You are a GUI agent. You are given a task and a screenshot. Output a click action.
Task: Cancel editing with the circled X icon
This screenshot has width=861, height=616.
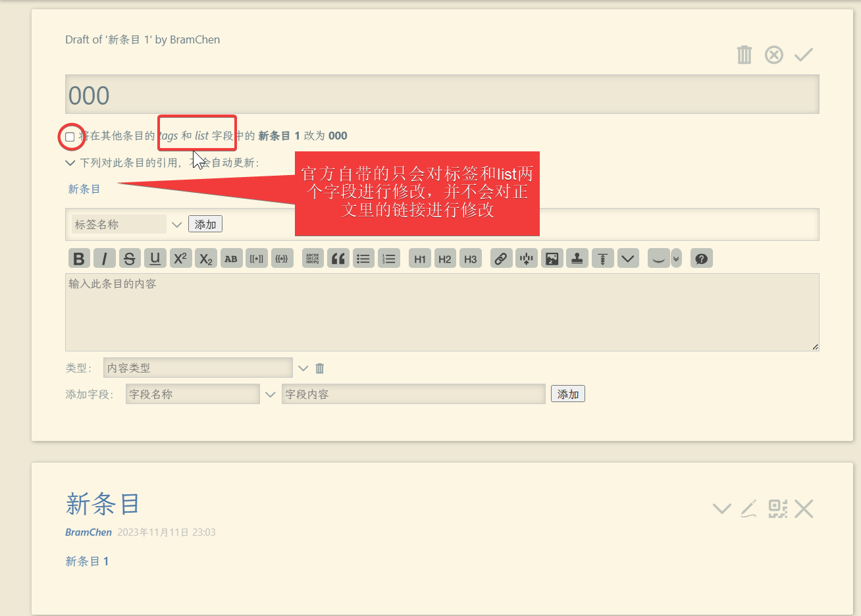774,55
